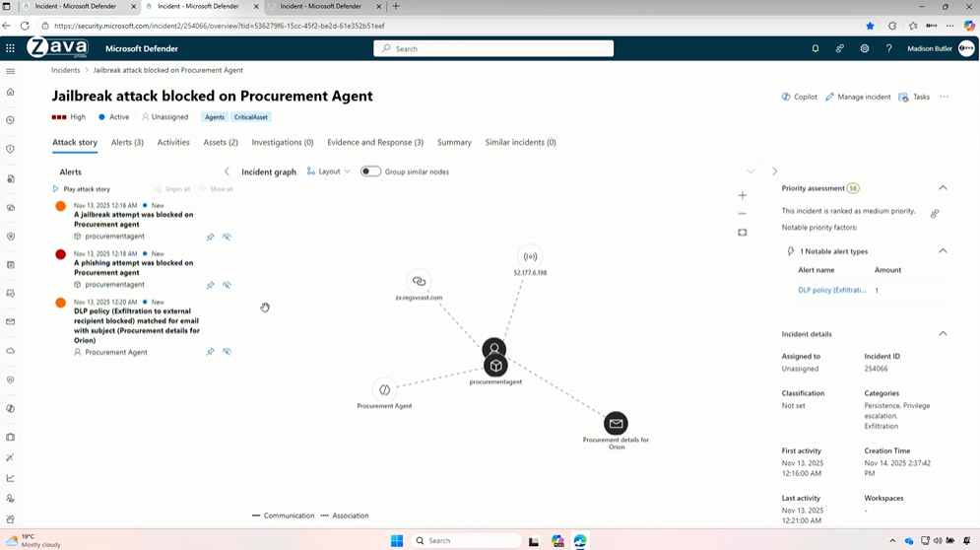
Task: Select the Agents tag
Action: tap(215, 117)
